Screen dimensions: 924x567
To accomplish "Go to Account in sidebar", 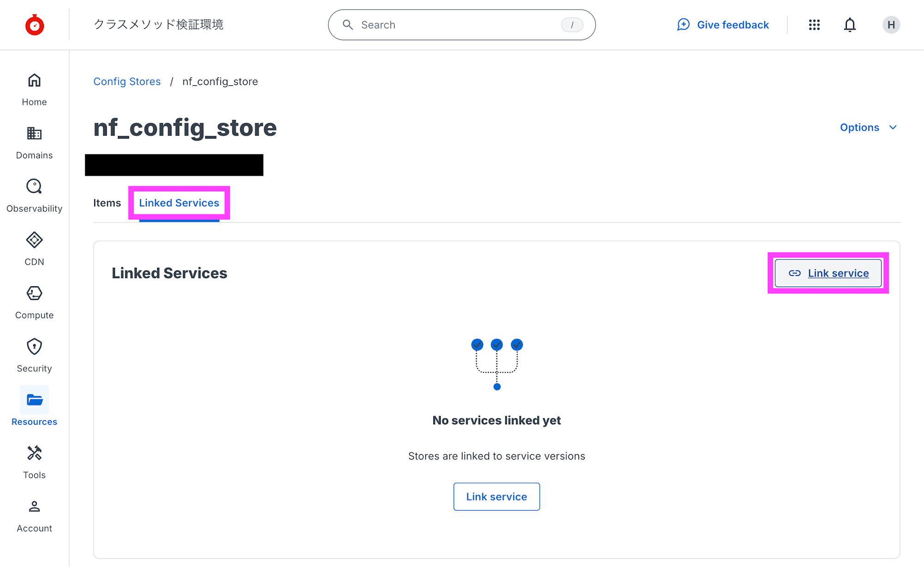I will (34, 515).
